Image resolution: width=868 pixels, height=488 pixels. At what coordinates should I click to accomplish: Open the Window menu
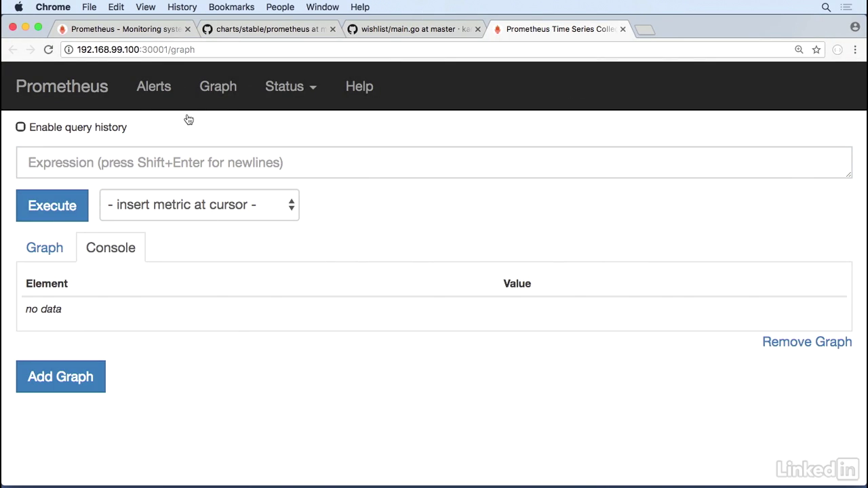[322, 7]
